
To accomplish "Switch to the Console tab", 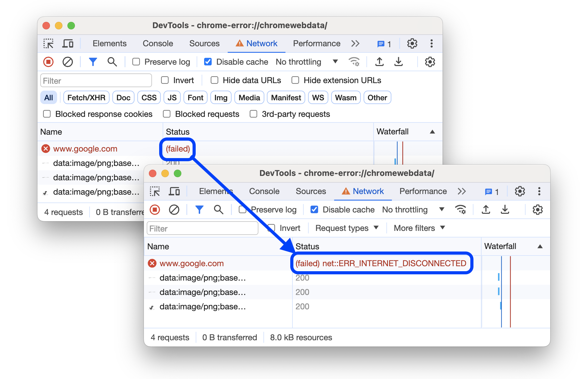I will (x=264, y=191).
